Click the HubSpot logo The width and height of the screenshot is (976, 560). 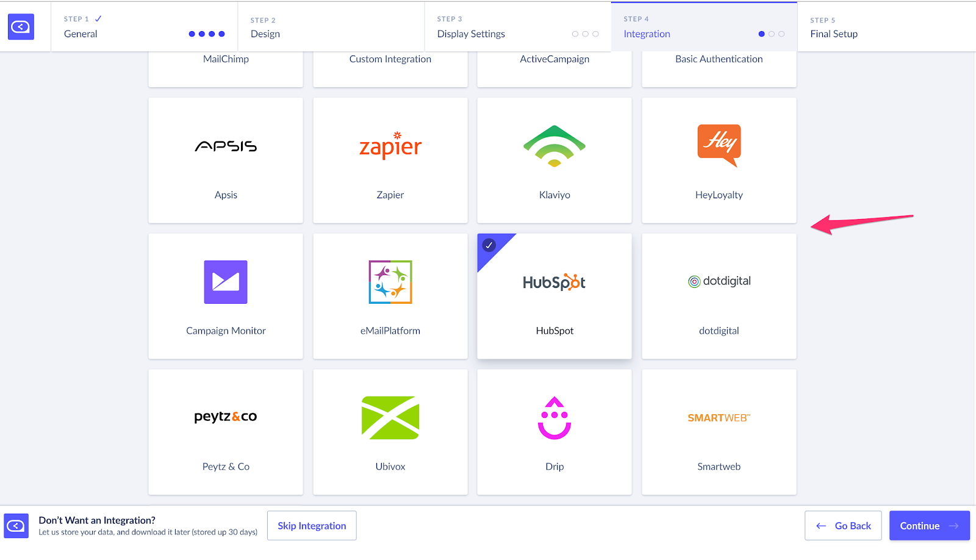pyautogui.click(x=554, y=282)
